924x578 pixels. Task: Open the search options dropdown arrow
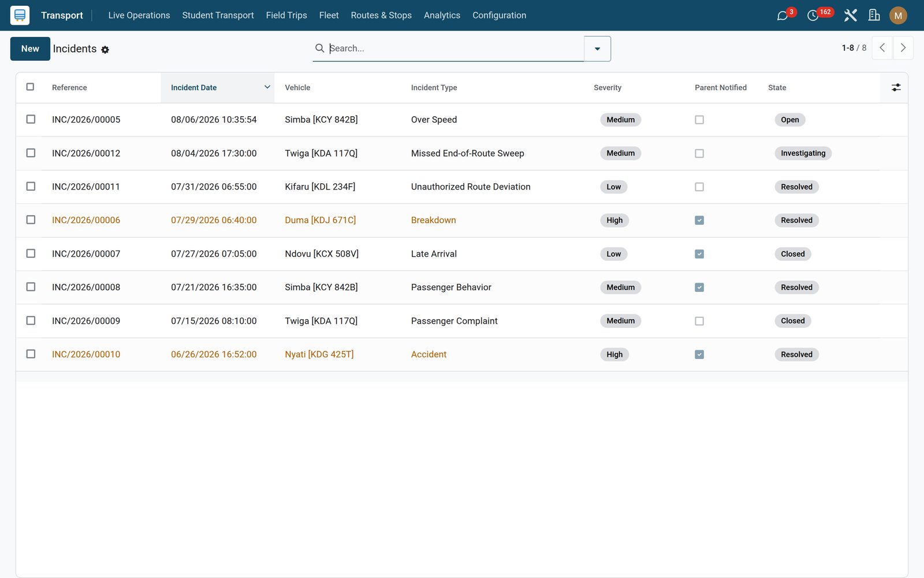[597, 49]
